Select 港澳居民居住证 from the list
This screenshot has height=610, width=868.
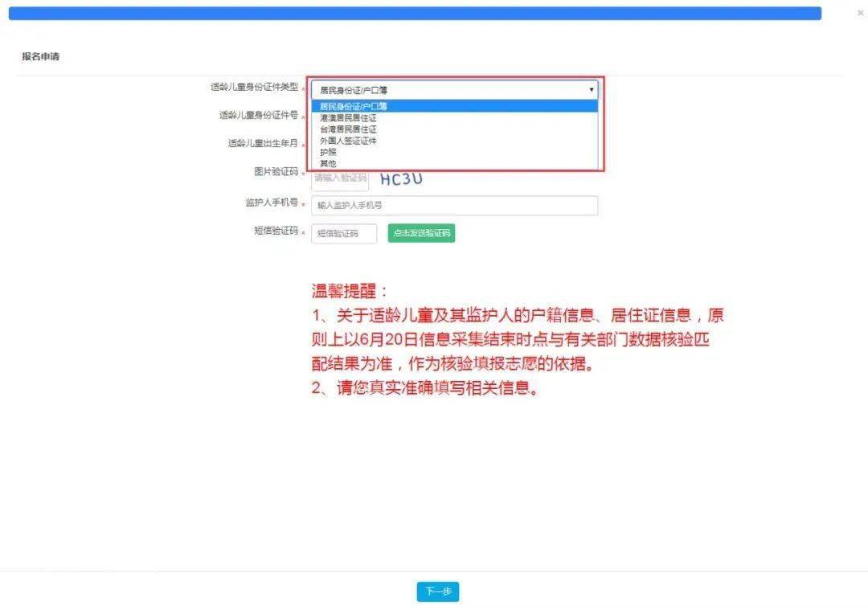pos(454,118)
